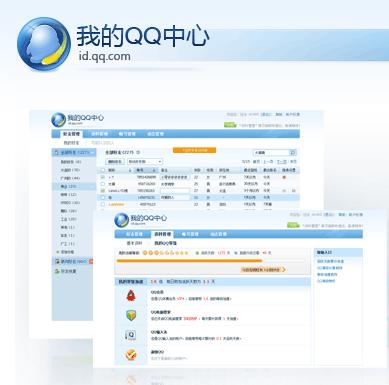Check the second friend row checkbox
The image size is (389, 385).
click(103, 184)
